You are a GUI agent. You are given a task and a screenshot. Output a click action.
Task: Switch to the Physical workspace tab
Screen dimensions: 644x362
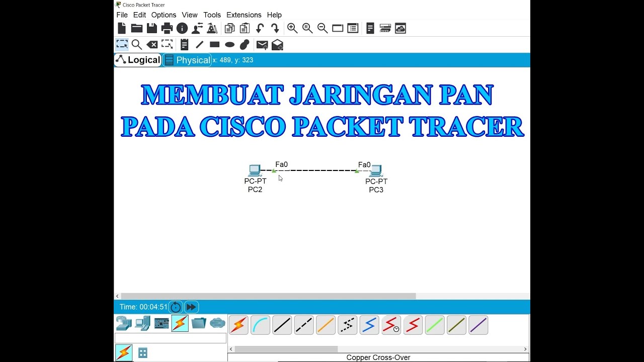click(188, 60)
